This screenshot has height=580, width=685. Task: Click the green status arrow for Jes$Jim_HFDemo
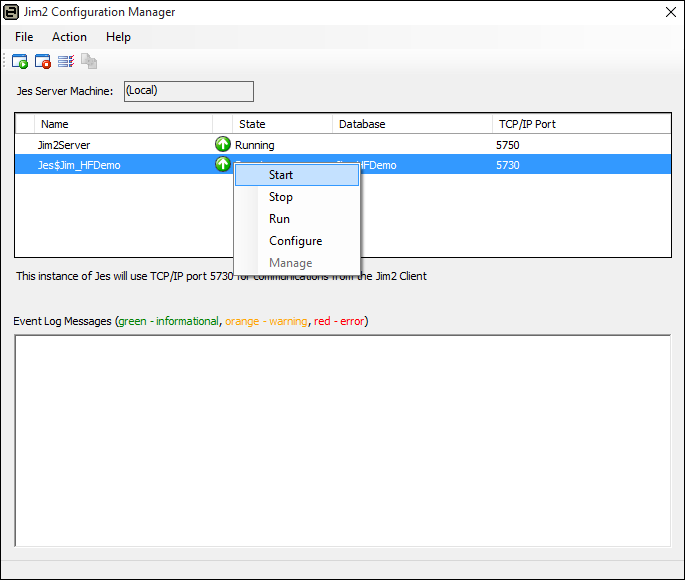pos(222,165)
